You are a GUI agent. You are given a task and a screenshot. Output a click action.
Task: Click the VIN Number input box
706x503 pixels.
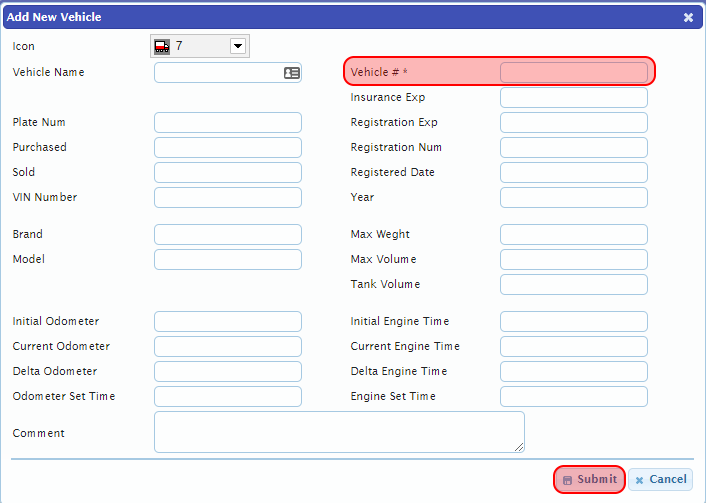coord(228,197)
